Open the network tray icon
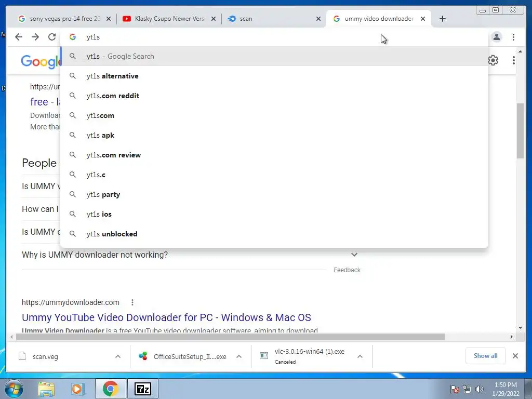The height and width of the screenshot is (399, 532). point(467,389)
